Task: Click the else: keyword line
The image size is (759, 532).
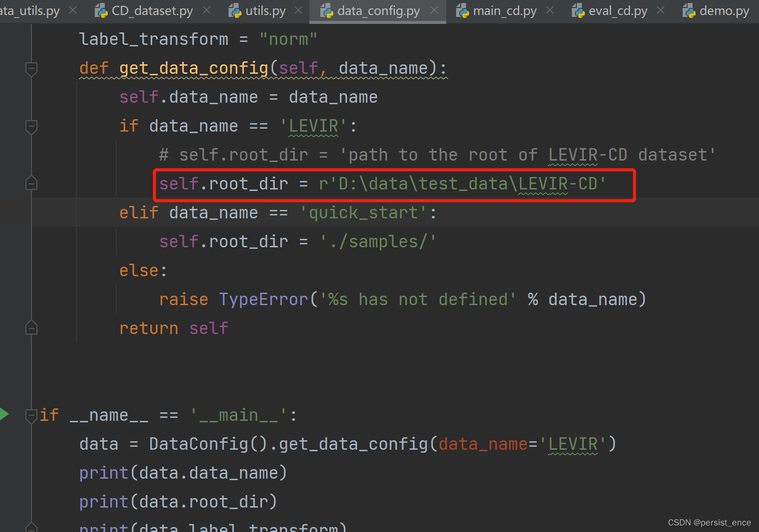Action: [x=143, y=271]
